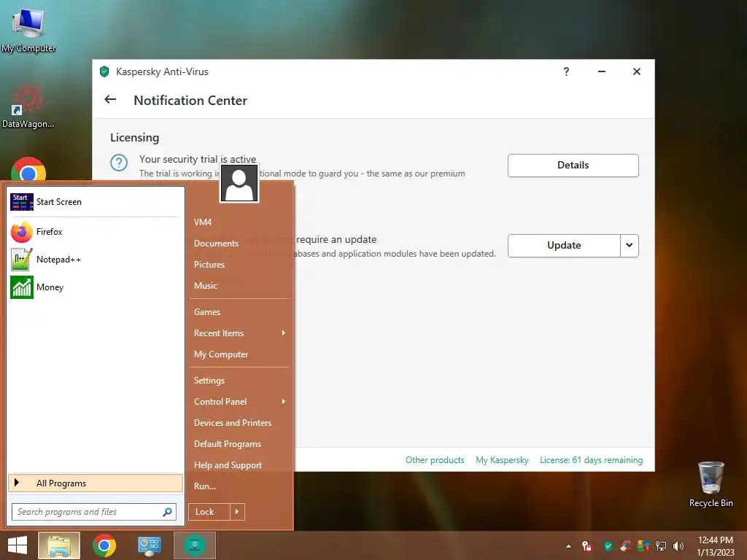
Task: Click the user account picture in Start menu
Action: coord(239,183)
